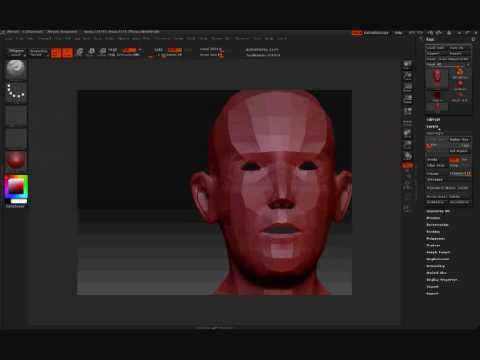Expand the Deformation subpalette
The width and height of the screenshot is (480, 360).
(x=437, y=225)
